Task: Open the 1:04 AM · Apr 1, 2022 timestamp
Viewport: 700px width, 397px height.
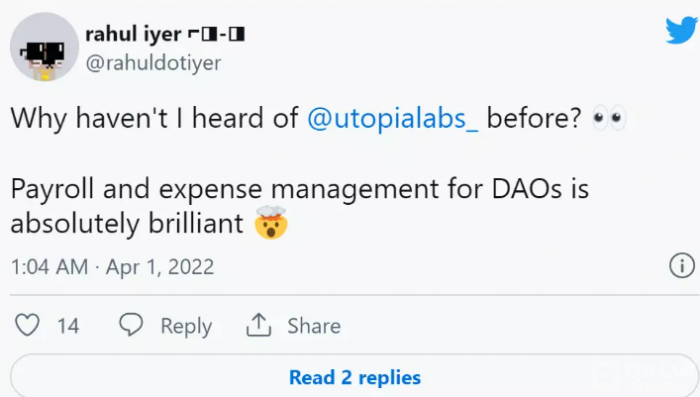Action: point(112,267)
